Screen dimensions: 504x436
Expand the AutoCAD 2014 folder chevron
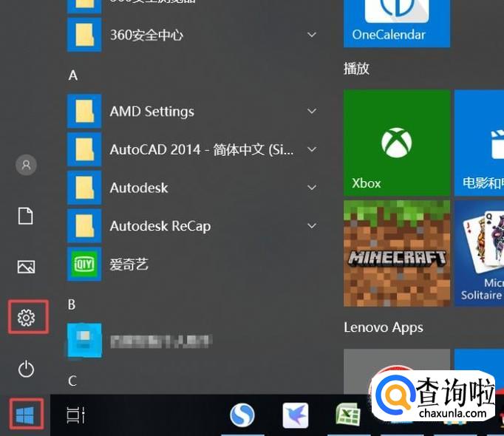click(x=312, y=149)
